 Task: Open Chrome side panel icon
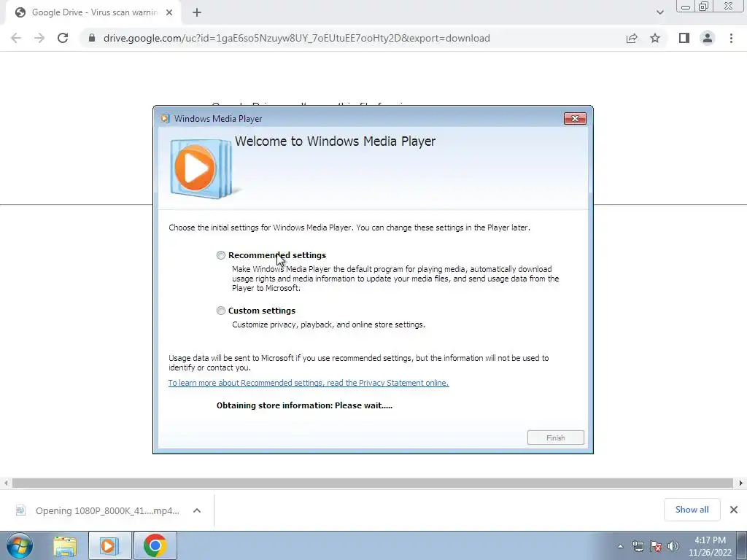click(684, 38)
